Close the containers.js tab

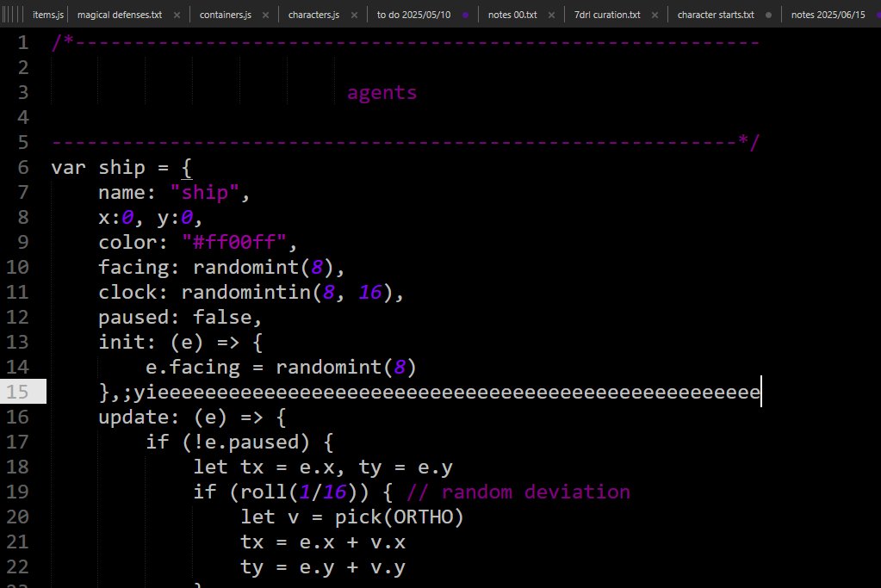pyautogui.click(x=265, y=15)
